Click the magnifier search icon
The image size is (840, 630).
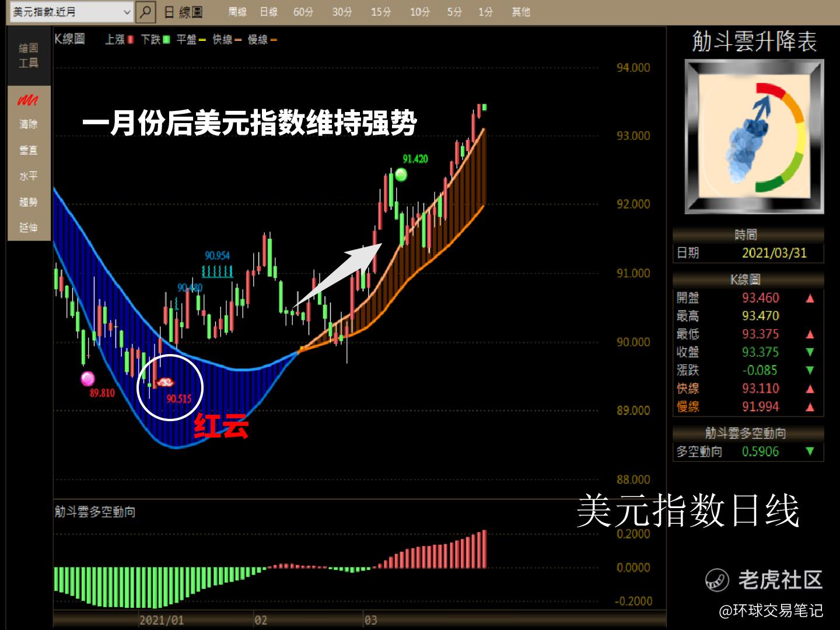(146, 12)
